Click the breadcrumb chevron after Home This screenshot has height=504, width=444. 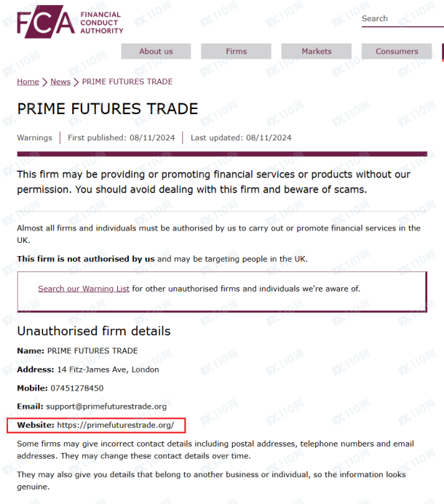coord(44,82)
